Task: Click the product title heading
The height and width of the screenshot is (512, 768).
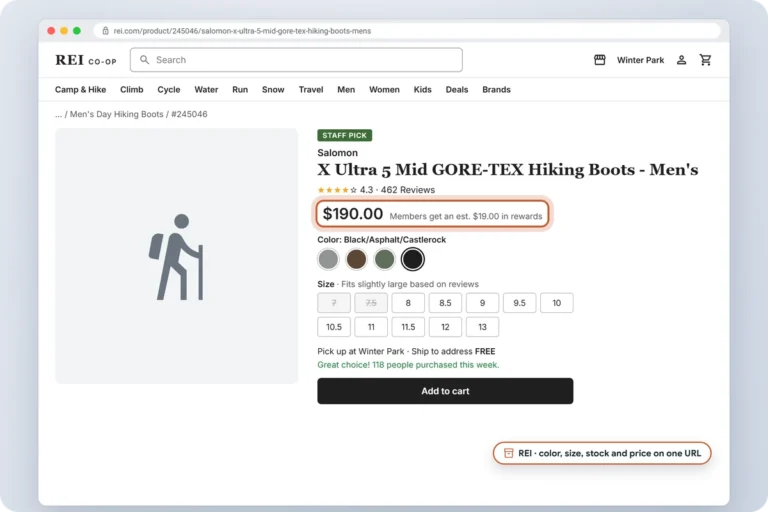Action: [x=507, y=170]
